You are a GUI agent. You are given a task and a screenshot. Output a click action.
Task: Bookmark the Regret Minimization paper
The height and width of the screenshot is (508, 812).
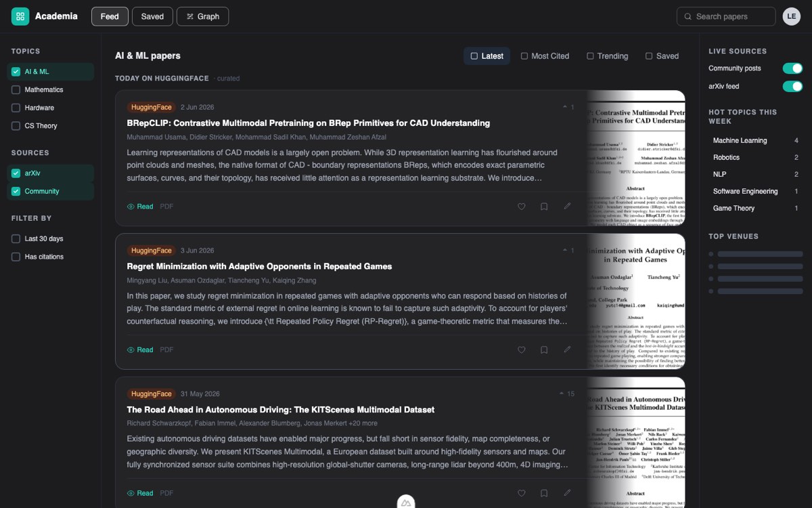coord(544,350)
